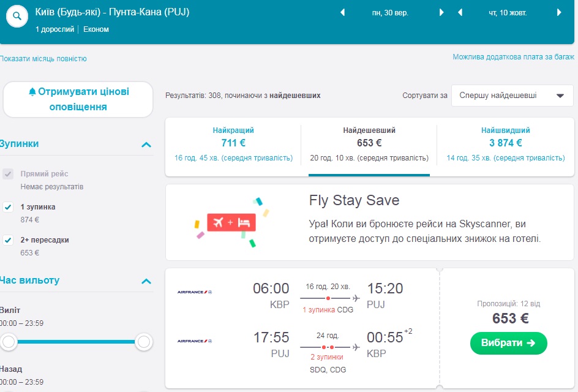Toggle the 'Прямий рейс' checkbox

pos(8,174)
